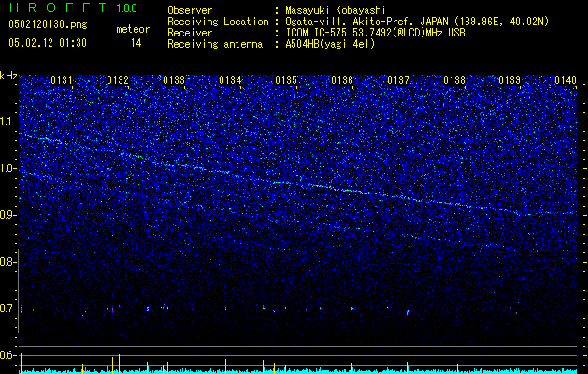Click the 0.8 kHz axis label
588x374 pixels.
point(7,262)
